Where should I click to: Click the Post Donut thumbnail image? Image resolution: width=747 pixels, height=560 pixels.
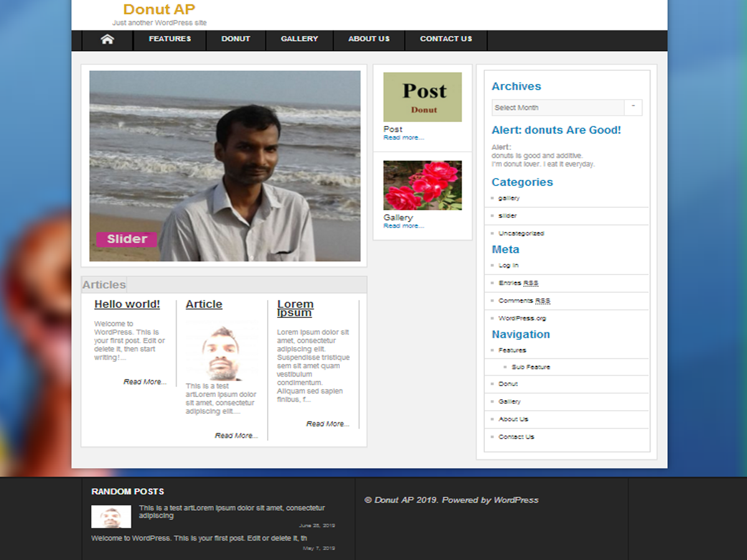click(422, 97)
